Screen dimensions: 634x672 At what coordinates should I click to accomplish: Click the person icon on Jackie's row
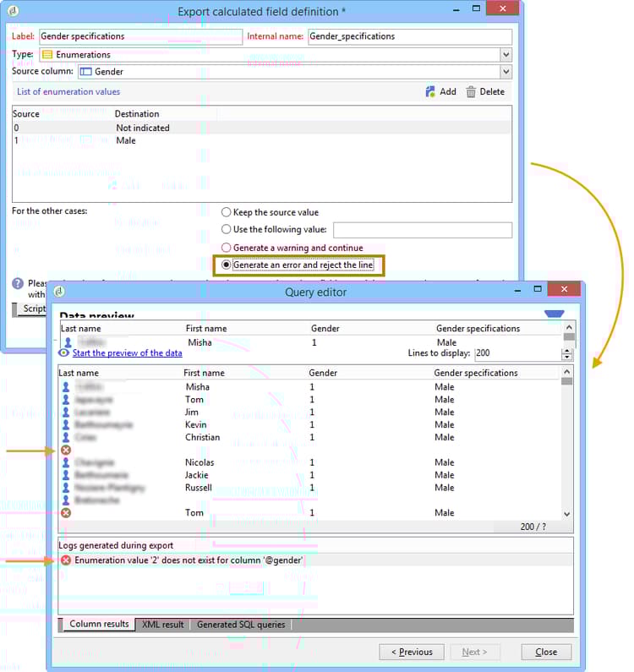[x=66, y=475]
